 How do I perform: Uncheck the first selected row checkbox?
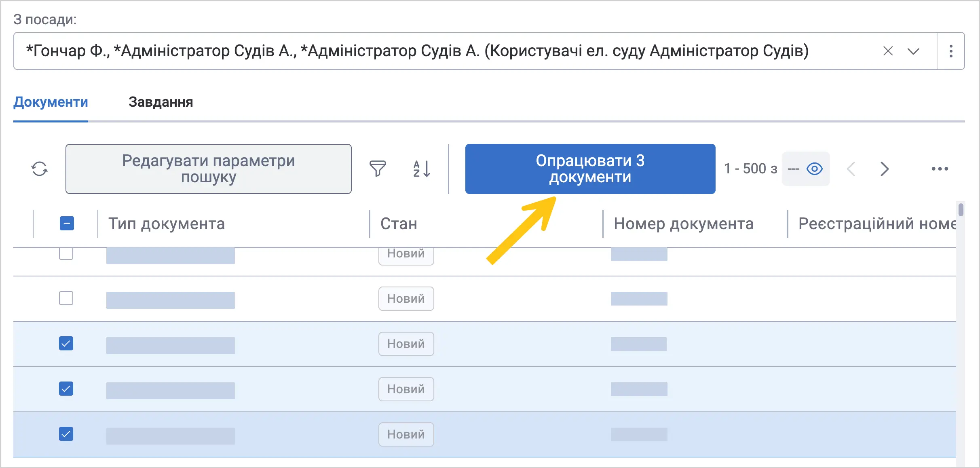tap(66, 344)
